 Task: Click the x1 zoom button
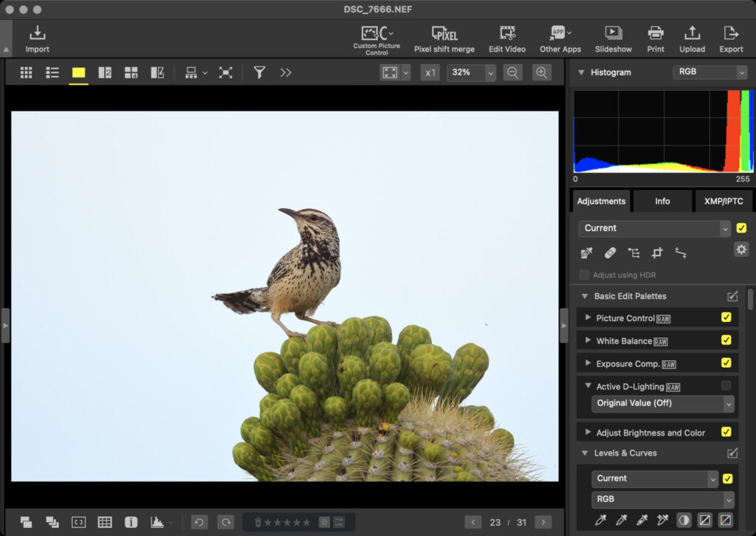point(430,72)
